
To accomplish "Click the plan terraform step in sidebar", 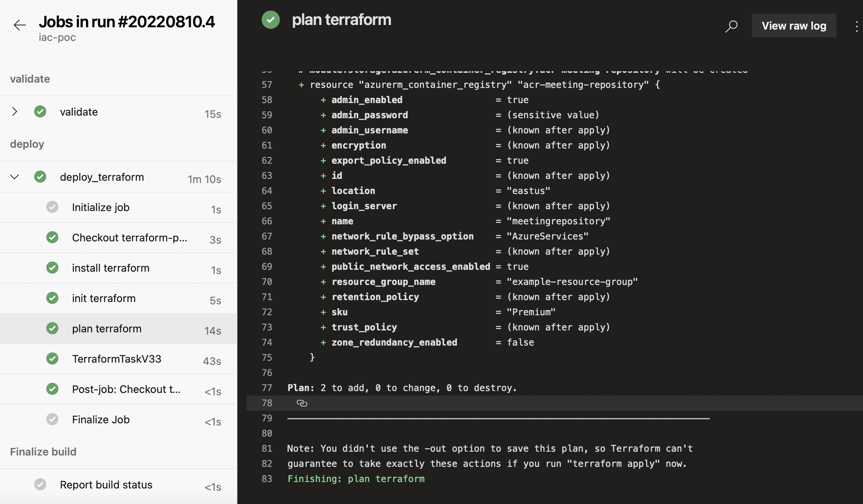I will pos(107,329).
